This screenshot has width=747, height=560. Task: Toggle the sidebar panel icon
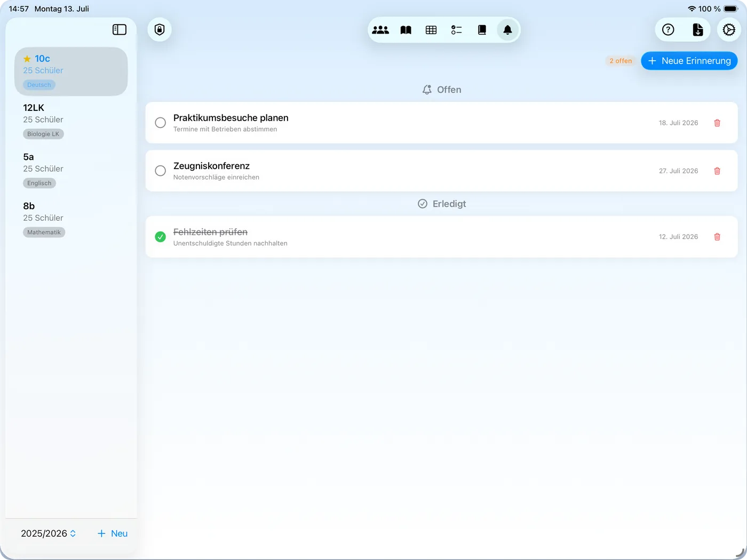point(120,30)
